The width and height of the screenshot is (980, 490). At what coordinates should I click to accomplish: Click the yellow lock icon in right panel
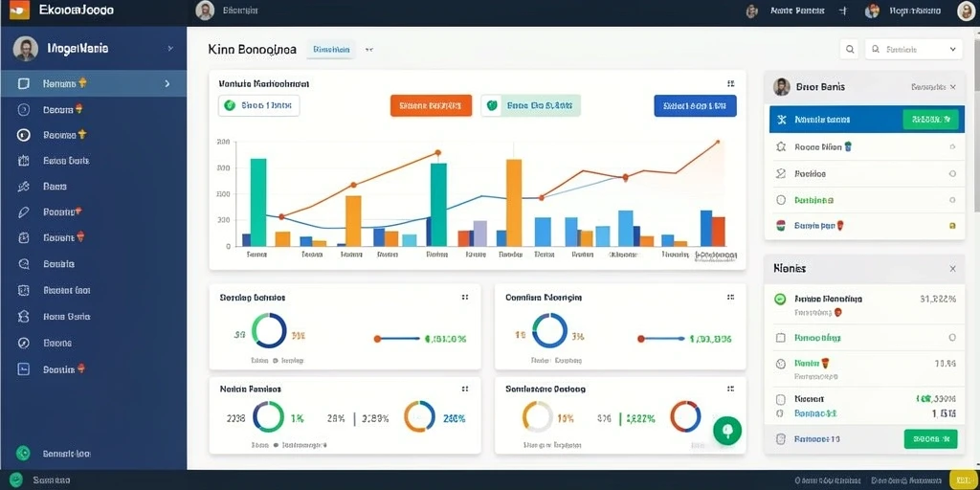952,226
